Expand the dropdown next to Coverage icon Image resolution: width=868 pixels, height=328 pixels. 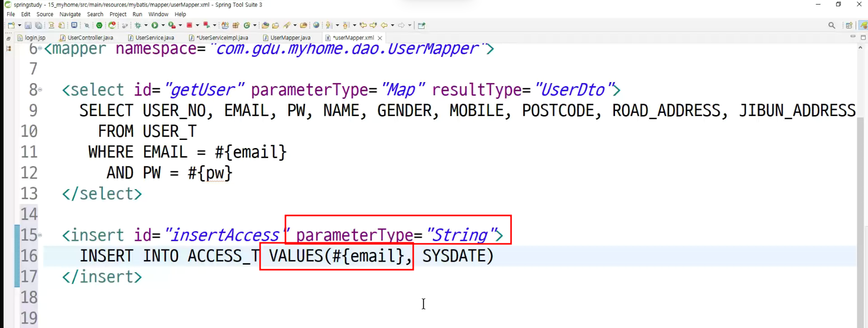pos(180,25)
